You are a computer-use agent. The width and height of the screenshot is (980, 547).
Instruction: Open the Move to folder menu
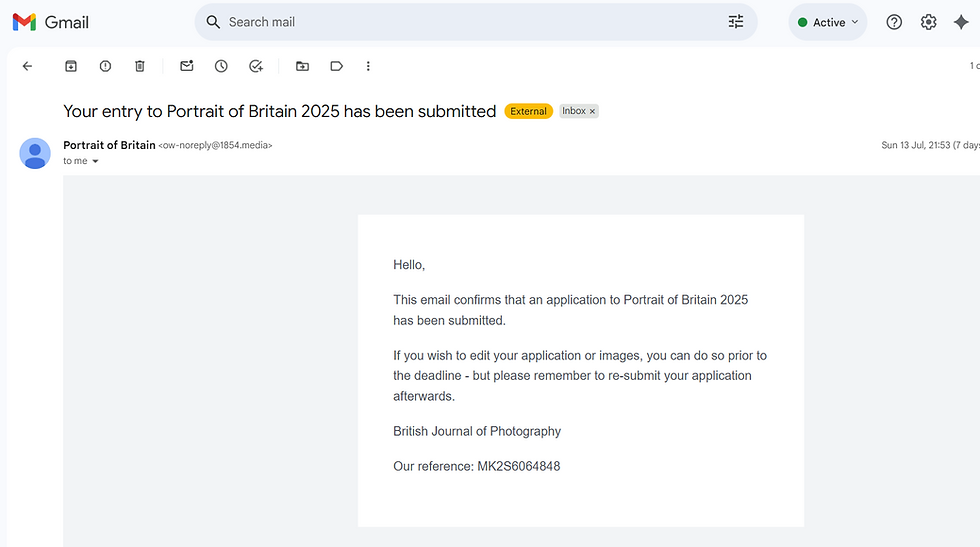pyautogui.click(x=302, y=66)
